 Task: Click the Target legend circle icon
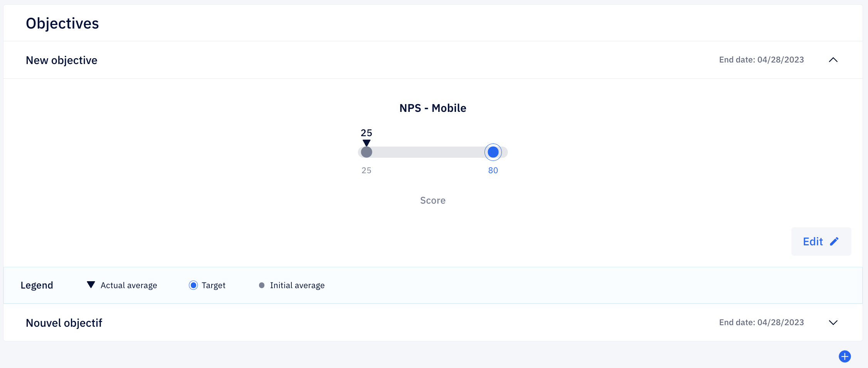tap(193, 285)
